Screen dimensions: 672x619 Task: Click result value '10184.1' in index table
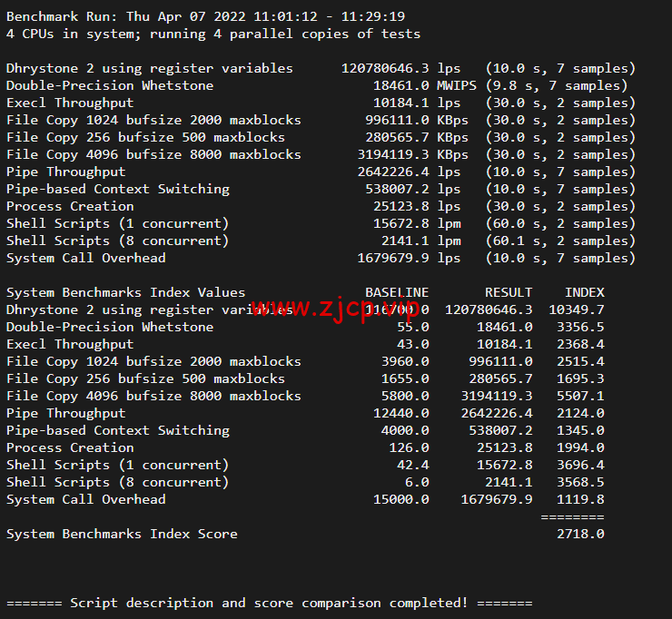(504, 344)
